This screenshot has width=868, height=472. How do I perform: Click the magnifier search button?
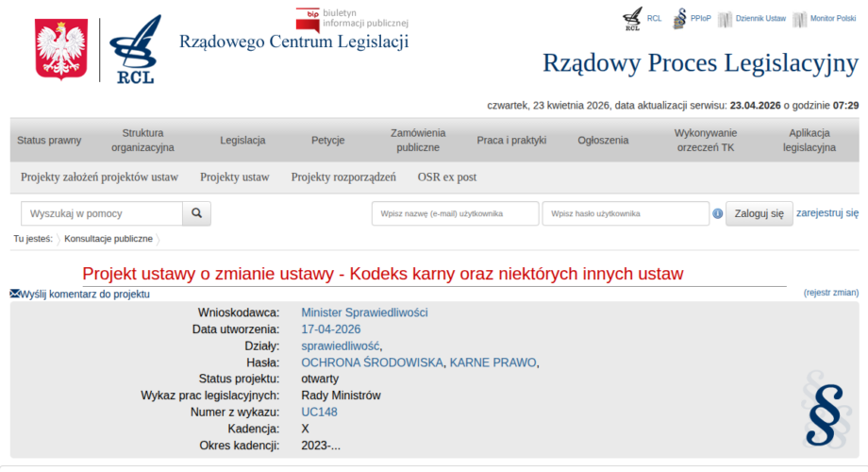pyautogui.click(x=196, y=213)
